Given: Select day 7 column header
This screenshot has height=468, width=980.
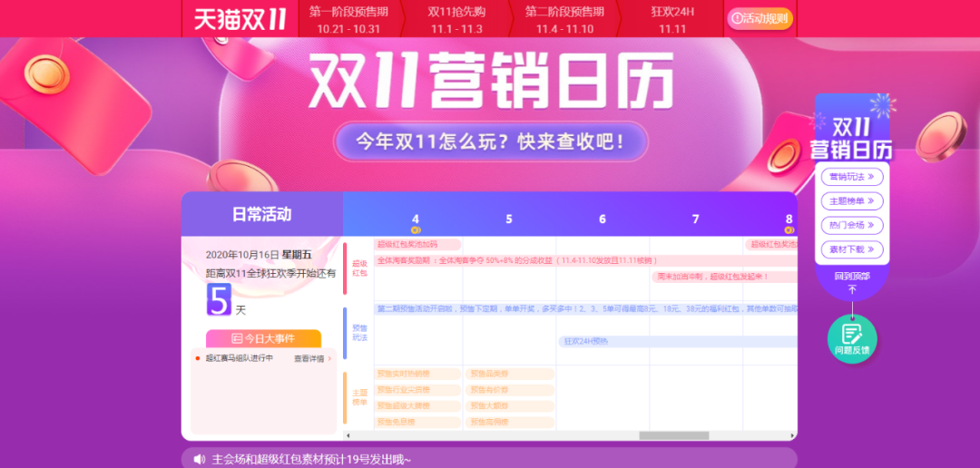Looking at the screenshot, I should 696,219.
